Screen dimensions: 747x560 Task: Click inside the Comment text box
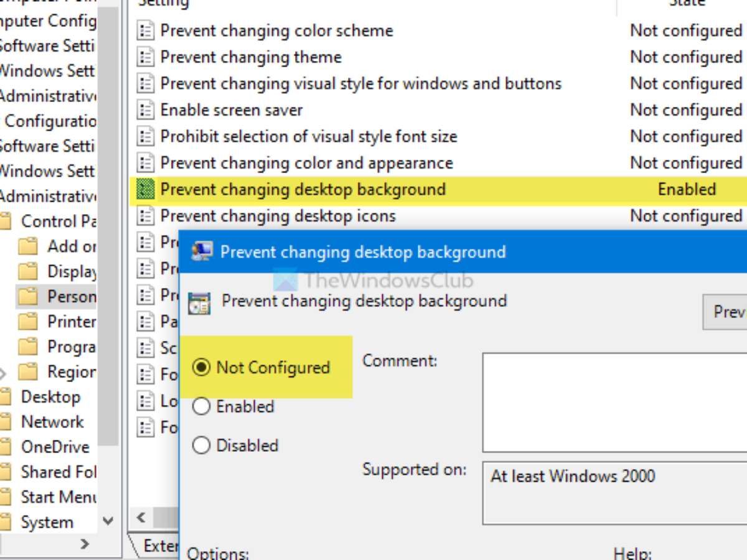coord(613,401)
